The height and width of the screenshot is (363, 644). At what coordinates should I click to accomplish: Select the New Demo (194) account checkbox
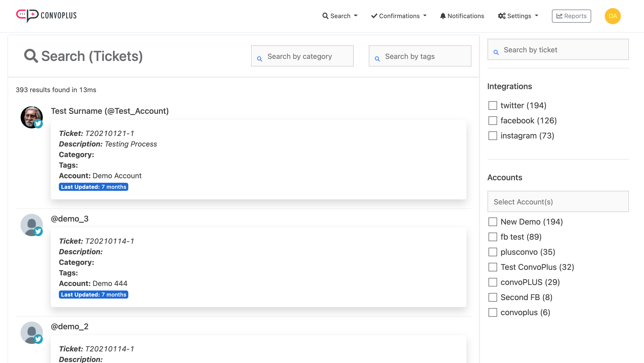click(493, 222)
